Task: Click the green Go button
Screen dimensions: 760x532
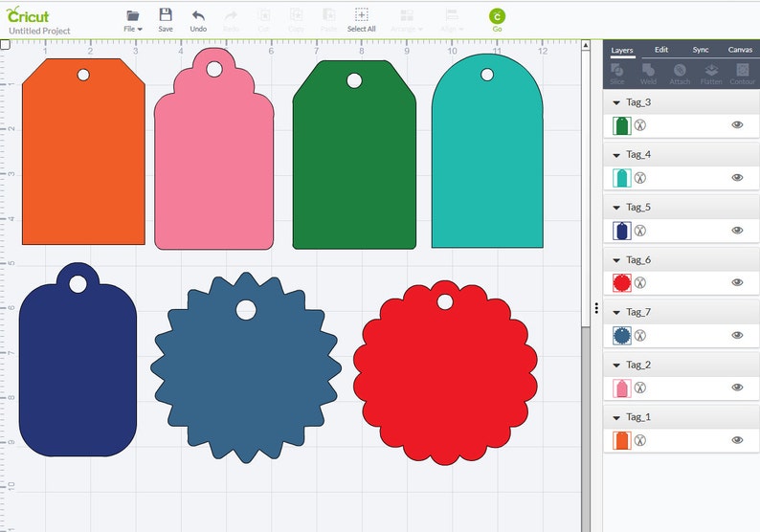Action: click(497, 16)
